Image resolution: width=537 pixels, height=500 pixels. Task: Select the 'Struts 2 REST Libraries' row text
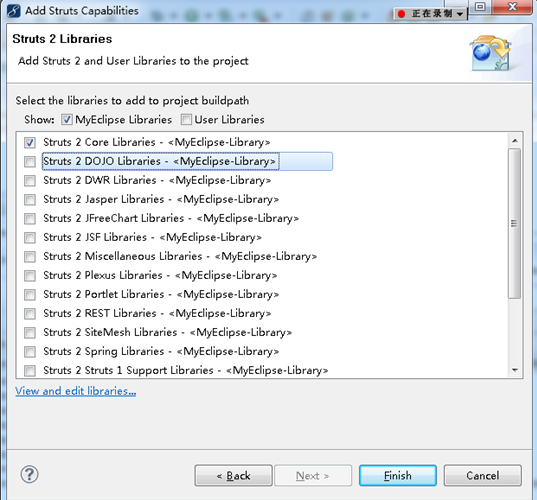pyautogui.click(x=157, y=313)
